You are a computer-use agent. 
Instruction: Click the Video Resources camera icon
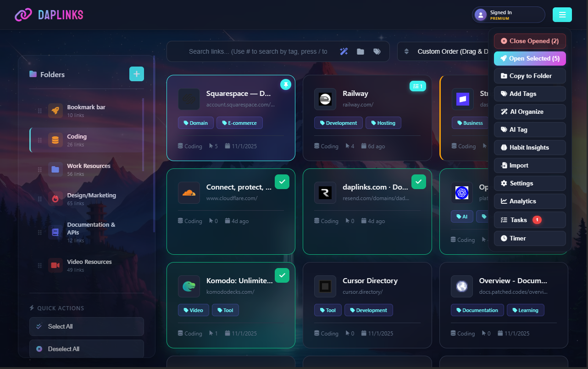point(55,265)
